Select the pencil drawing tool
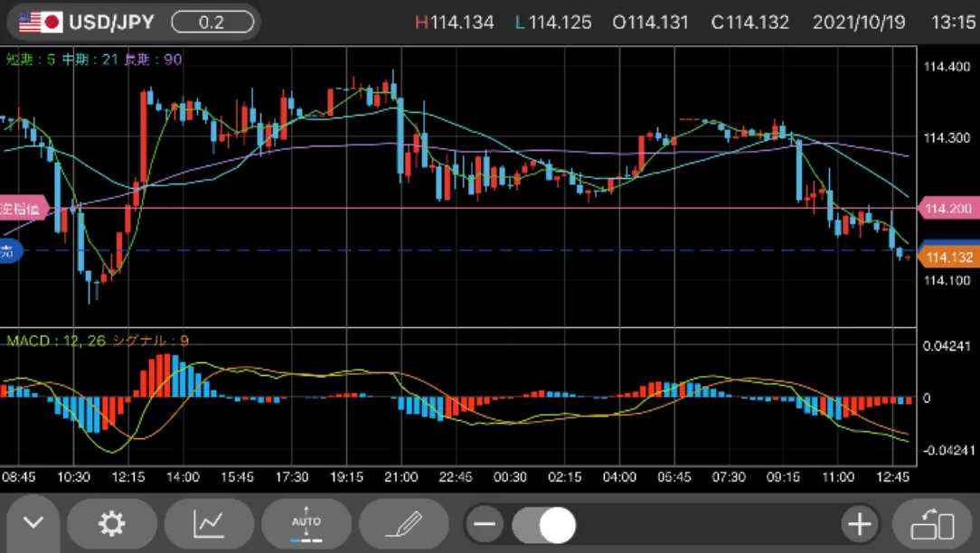The height and width of the screenshot is (553, 980). click(x=404, y=523)
